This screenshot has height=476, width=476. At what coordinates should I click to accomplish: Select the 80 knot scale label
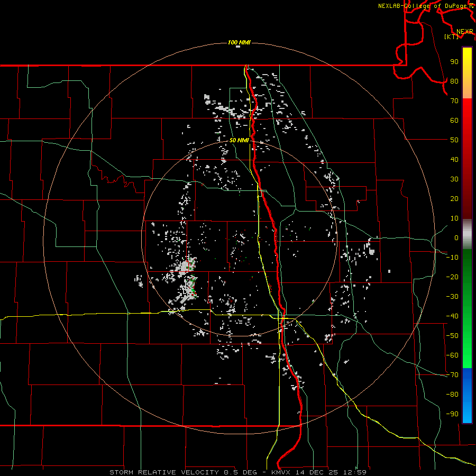454,81
